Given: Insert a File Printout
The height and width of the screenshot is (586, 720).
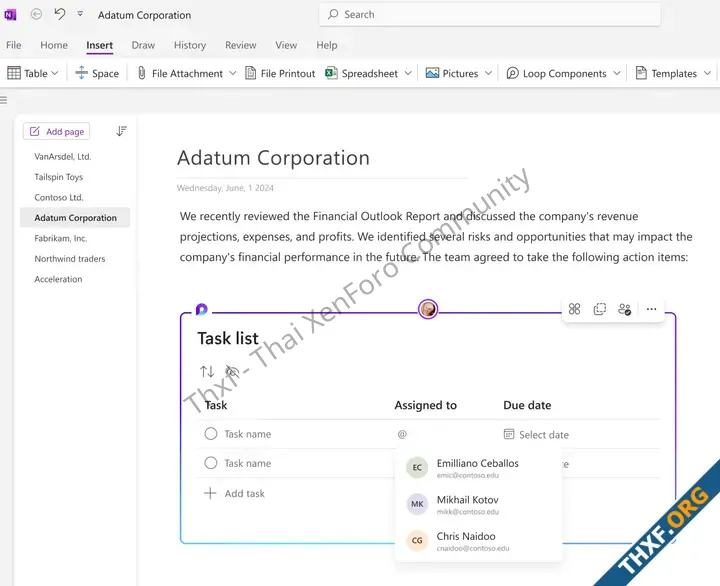Looking at the screenshot, I should pyautogui.click(x=280, y=73).
